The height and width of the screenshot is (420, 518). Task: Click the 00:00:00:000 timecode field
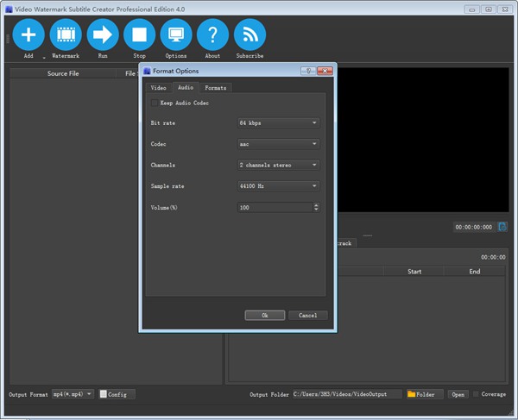pyautogui.click(x=474, y=227)
